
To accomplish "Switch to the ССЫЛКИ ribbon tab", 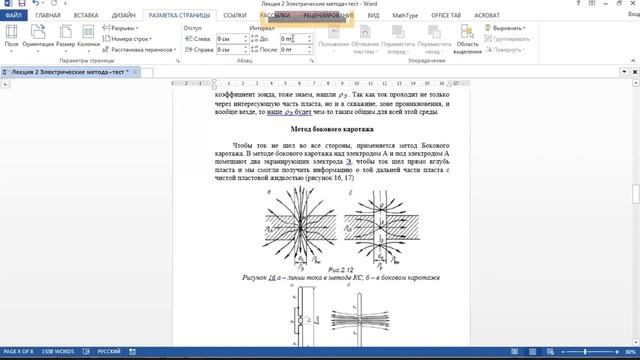I will click(235, 15).
